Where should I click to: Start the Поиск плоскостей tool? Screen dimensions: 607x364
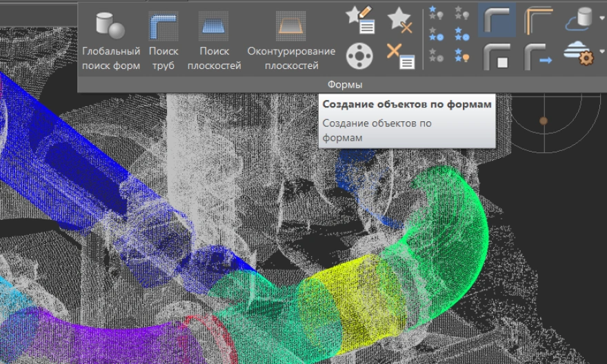[214, 40]
